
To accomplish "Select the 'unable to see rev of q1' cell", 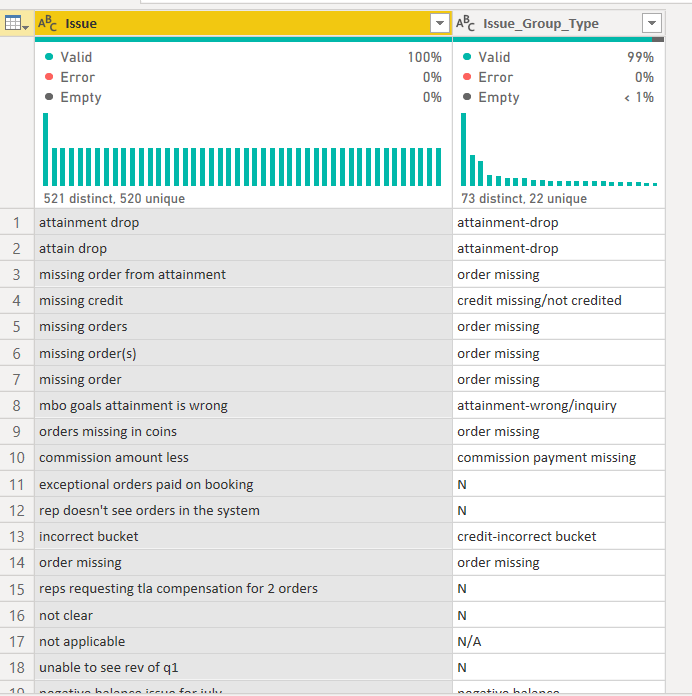I will point(243,668).
